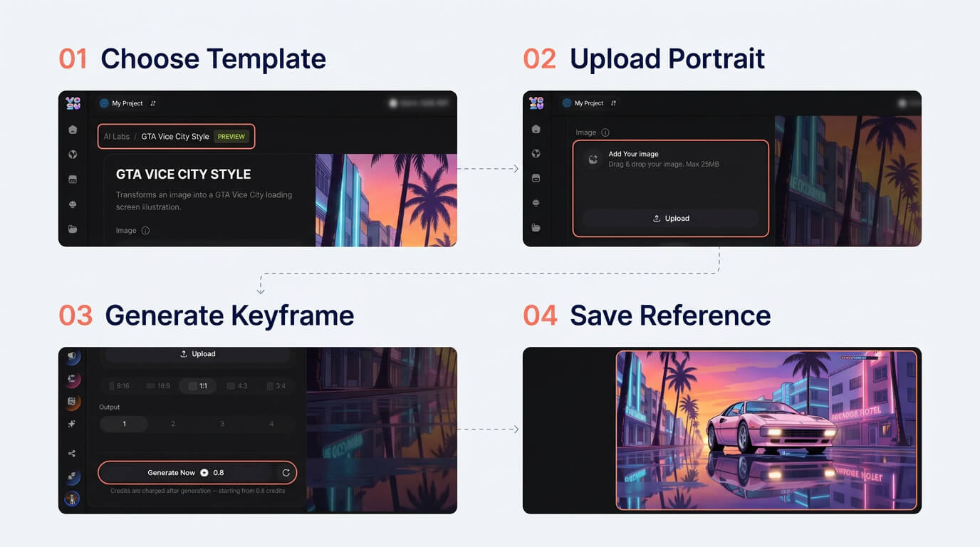Viewport: 980px width, 547px height.
Task: Click the generated car image in Save Reference
Action: (x=766, y=430)
